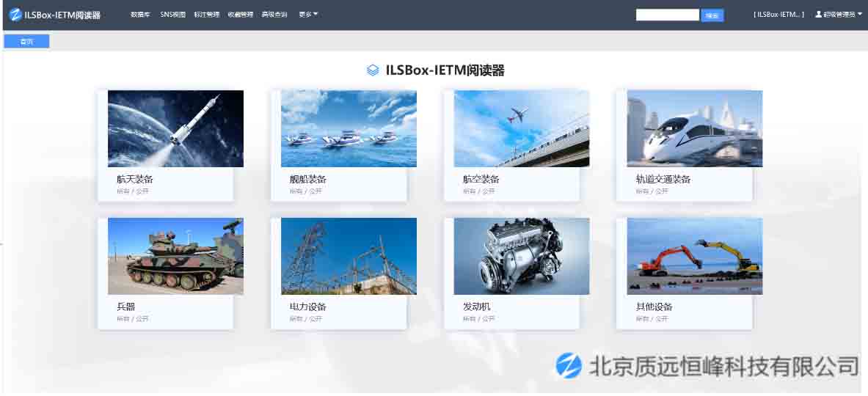Select 高级查询 in the navbar
Image resolution: width=868 pixels, height=396 pixels.
[x=274, y=15]
